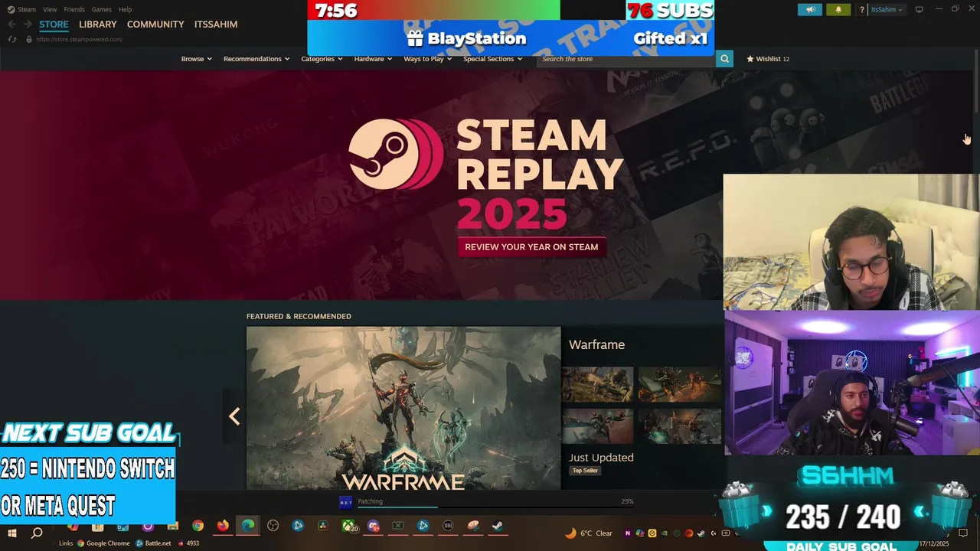
Task: Switch to the LIBRARY tab
Action: [98, 24]
